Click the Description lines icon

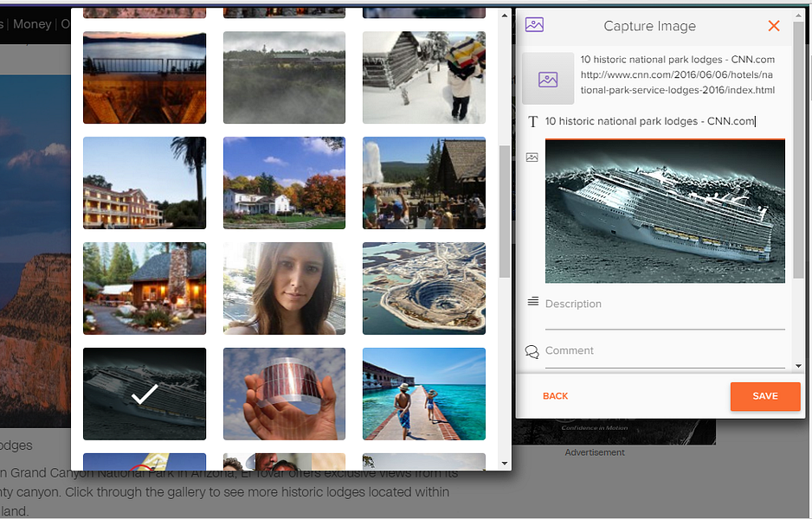pyautogui.click(x=533, y=301)
